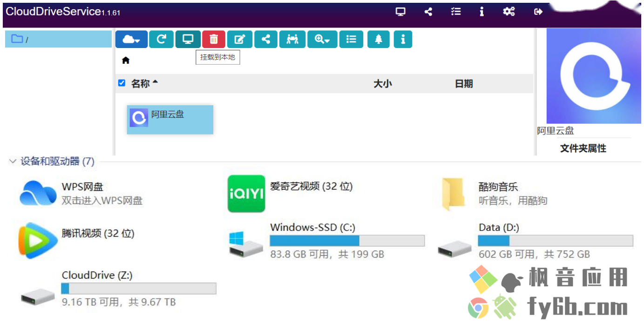The image size is (644, 326).
Task: Select the Windows-SSD (C:) drive icon
Action: point(246,244)
